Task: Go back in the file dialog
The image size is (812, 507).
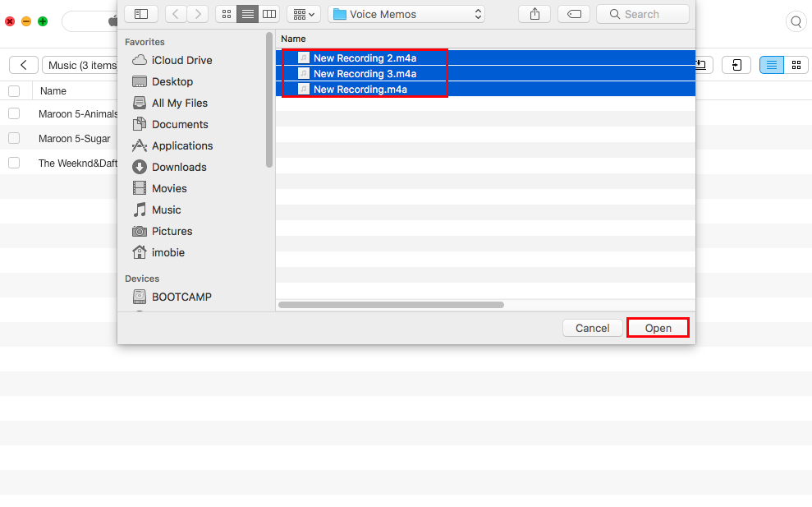Action: [176, 14]
